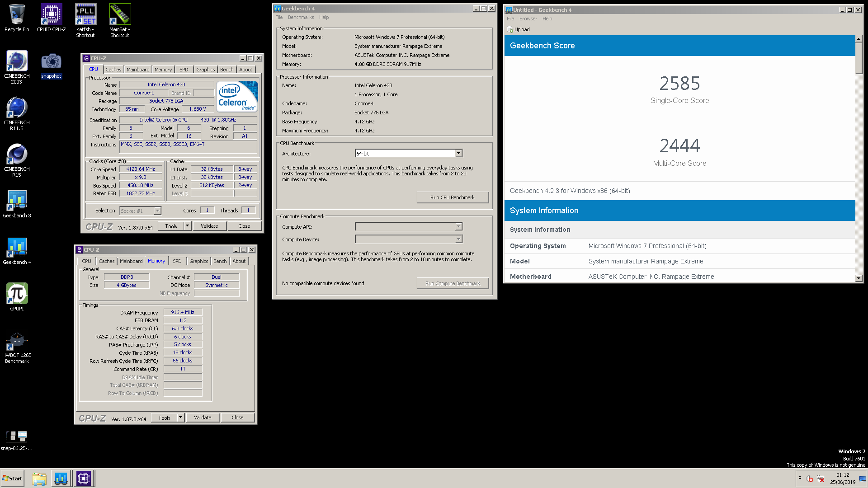This screenshot has width=868, height=488.
Task: Open SPD tab in lower CPU-Z window
Action: [177, 261]
